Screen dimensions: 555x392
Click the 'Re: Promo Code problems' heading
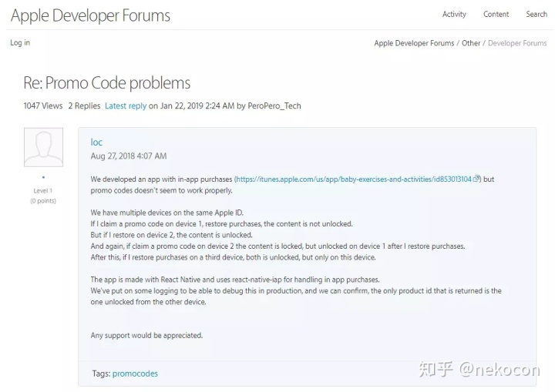click(x=106, y=82)
